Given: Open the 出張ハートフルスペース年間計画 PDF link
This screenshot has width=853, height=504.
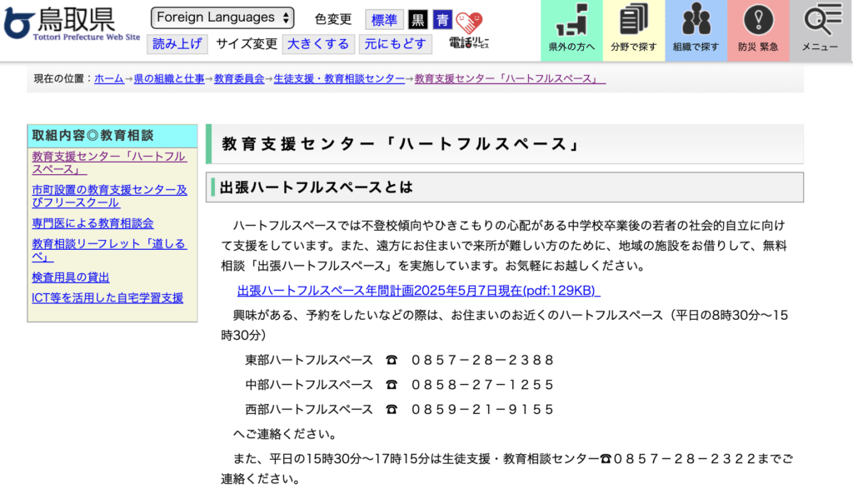Looking at the screenshot, I should point(418,290).
